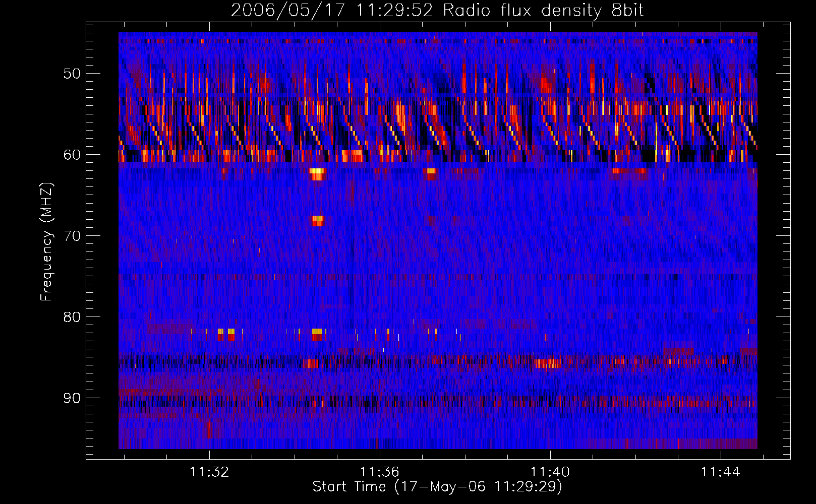Click the 11:40 time tick label

550,472
